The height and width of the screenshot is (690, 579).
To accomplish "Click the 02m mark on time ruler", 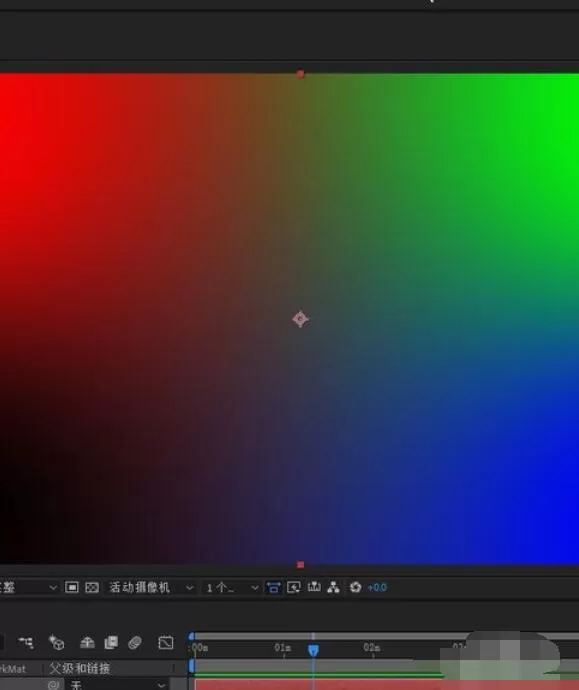I will pyautogui.click(x=372, y=648).
